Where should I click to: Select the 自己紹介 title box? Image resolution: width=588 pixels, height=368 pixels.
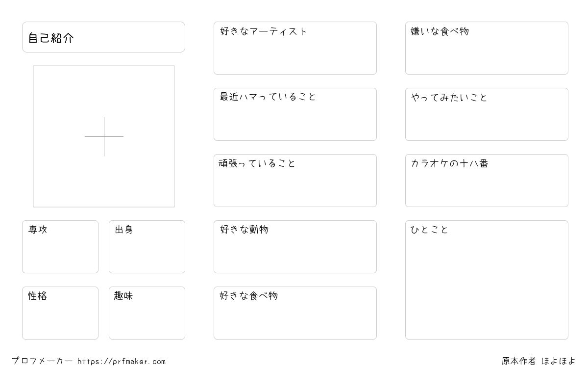point(103,37)
